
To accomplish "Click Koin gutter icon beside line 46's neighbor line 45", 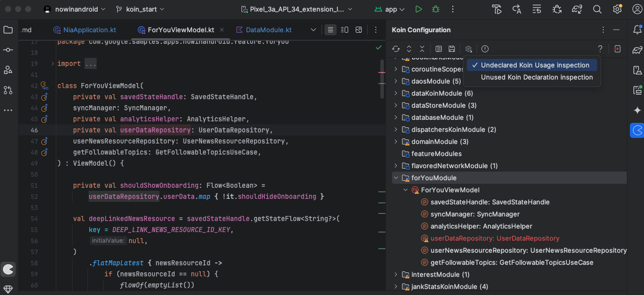I will pos(44,119).
